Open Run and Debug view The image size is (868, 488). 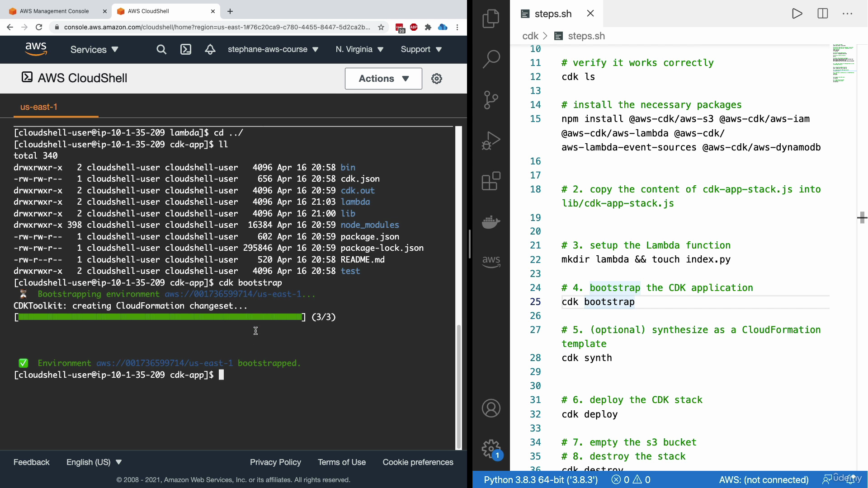(491, 141)
